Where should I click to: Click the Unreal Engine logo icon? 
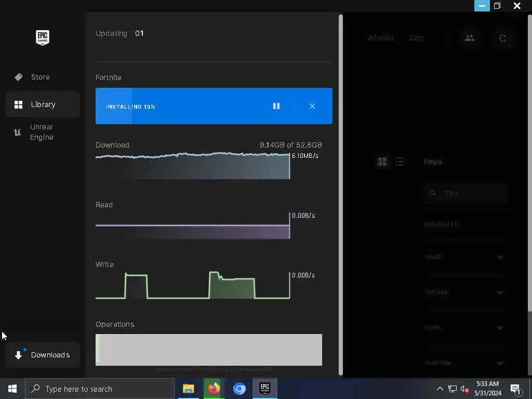[x=17, y=132]
